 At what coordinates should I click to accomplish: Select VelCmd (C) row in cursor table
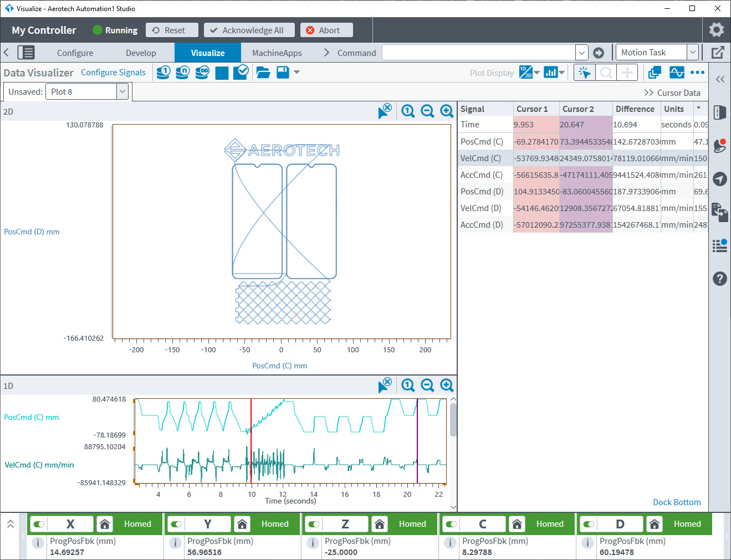583,158
